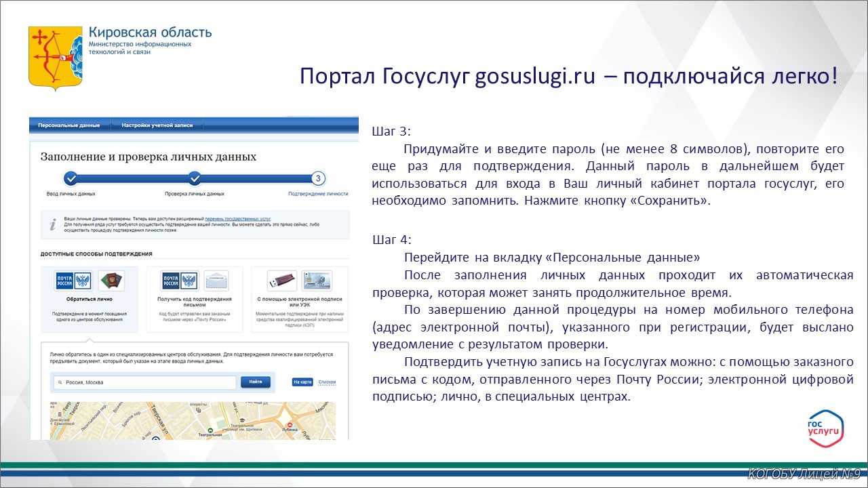Click the Лубянка metro marker on map

290,427
